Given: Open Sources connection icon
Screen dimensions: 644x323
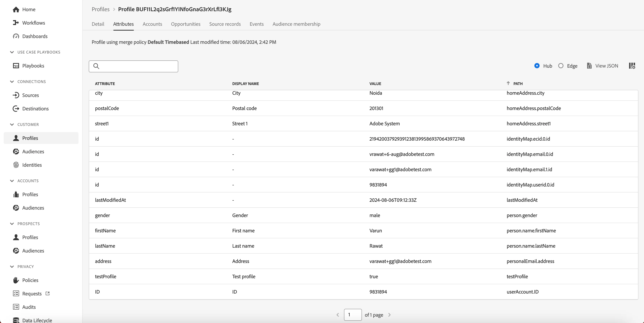Looking at the screenshot, I should click(x=16, y=95).
